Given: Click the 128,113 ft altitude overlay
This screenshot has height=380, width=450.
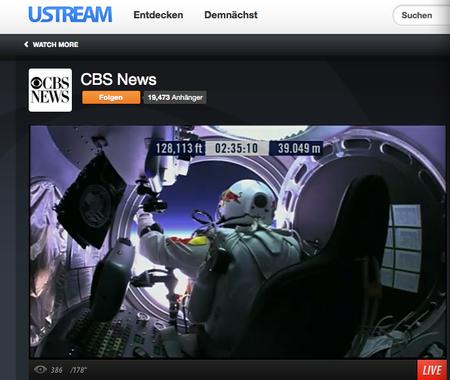Looking at the screenshot, I should click(179, 148).
